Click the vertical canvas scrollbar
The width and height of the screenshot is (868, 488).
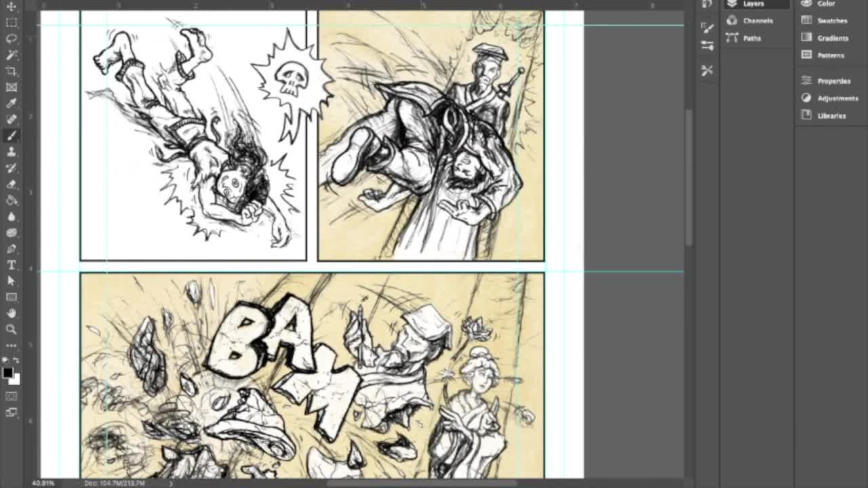pos(689,178)
